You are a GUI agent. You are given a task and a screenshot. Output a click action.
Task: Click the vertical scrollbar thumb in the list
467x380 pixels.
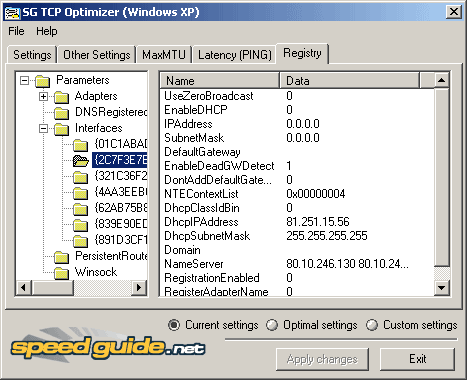click(x=442, y=177)
